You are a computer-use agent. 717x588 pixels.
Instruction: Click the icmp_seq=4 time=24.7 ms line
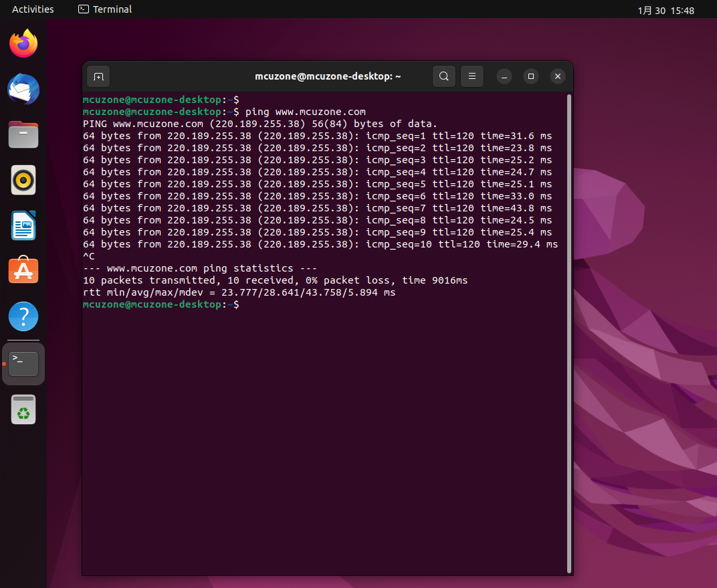coord(317,172)
